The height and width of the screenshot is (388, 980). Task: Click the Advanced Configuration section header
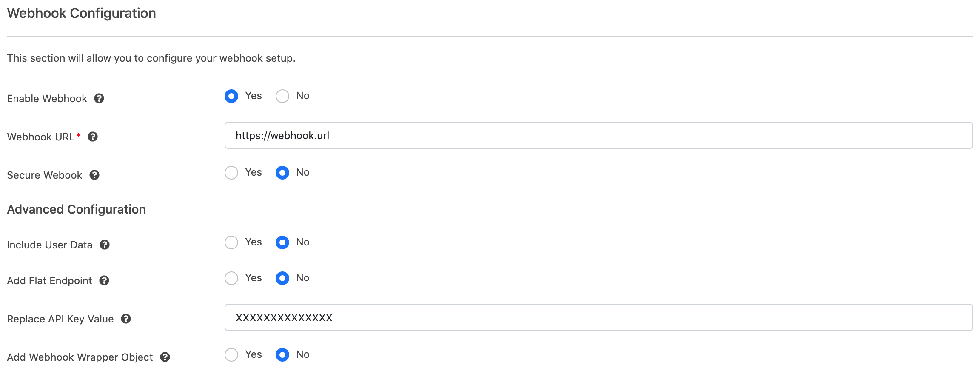tap(76, 209)
